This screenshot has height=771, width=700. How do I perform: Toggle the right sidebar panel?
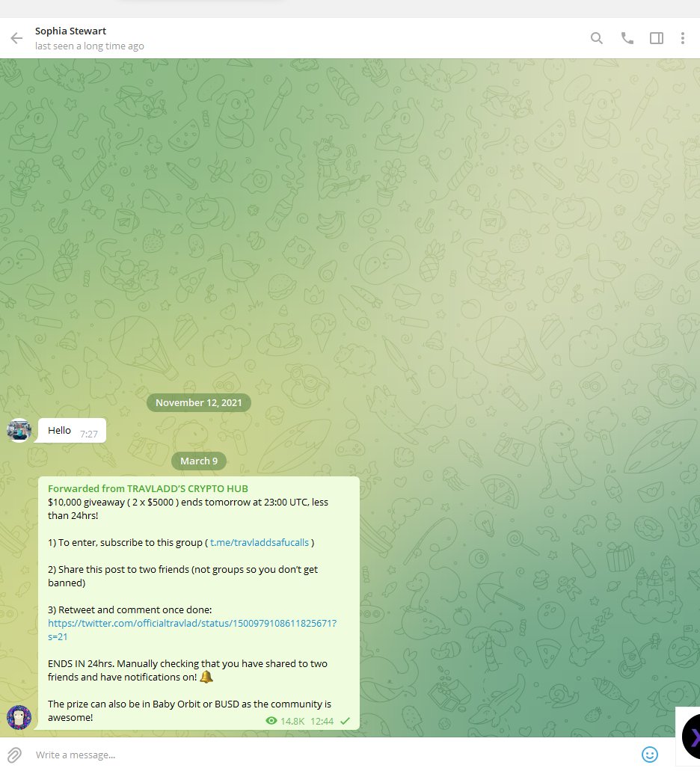657,38
